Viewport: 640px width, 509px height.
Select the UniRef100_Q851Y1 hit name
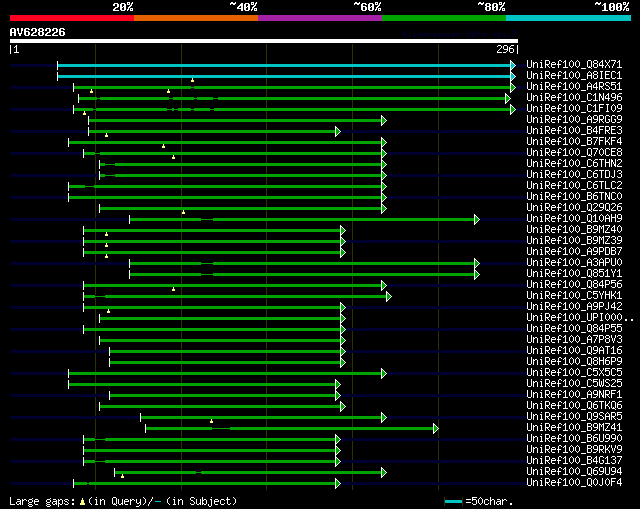tap(574, 274)
